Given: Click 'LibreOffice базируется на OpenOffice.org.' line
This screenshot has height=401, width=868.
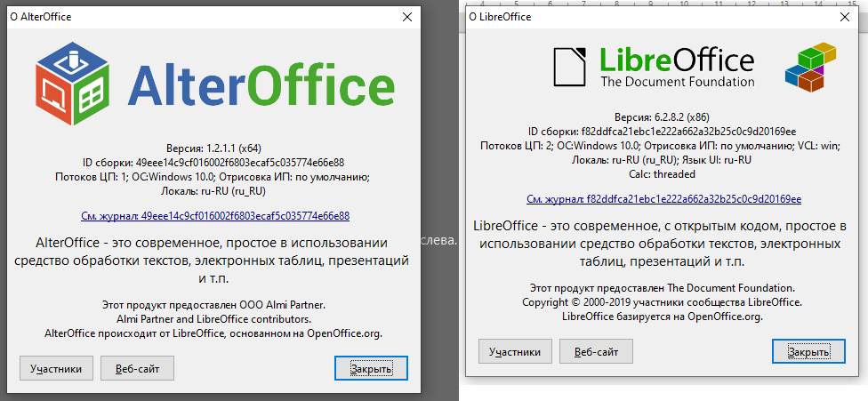Looking at the screenshot, I should (662, 317).
